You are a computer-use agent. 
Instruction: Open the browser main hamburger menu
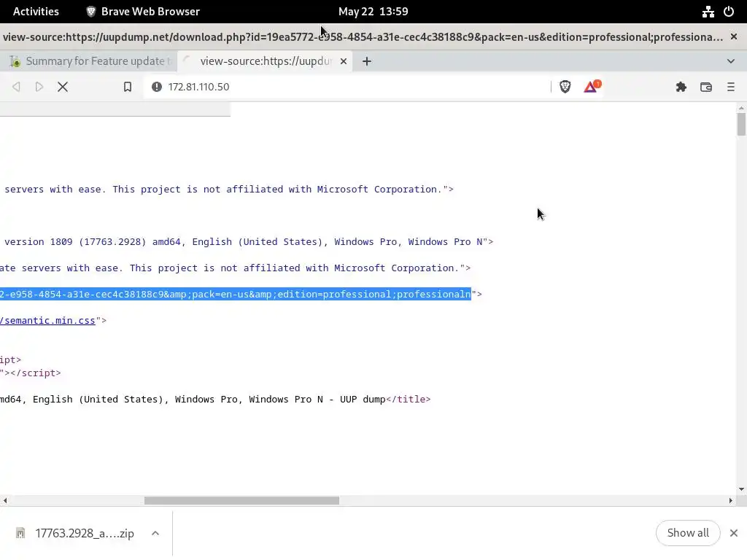(x=731, y=87)
